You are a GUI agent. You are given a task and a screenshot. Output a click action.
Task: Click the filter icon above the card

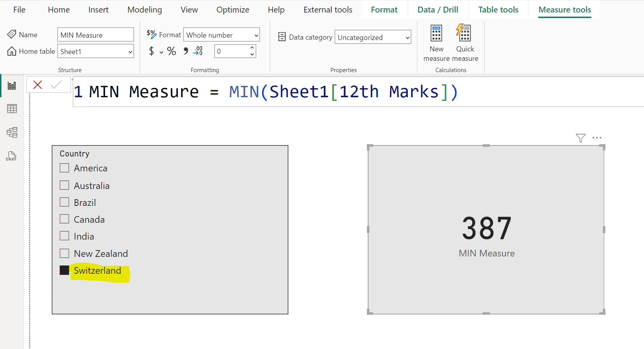tap(580, 138)
